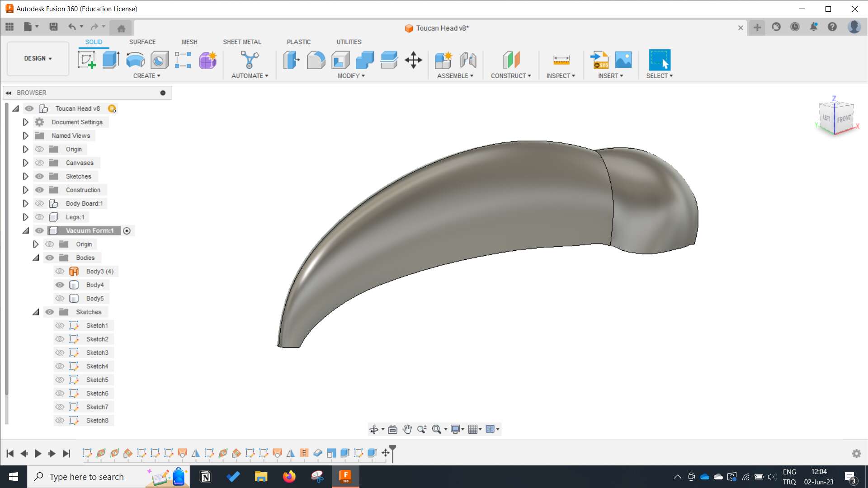Screen dimensions: 868x488
Task: Select the Measure tool
Action: 561,60
